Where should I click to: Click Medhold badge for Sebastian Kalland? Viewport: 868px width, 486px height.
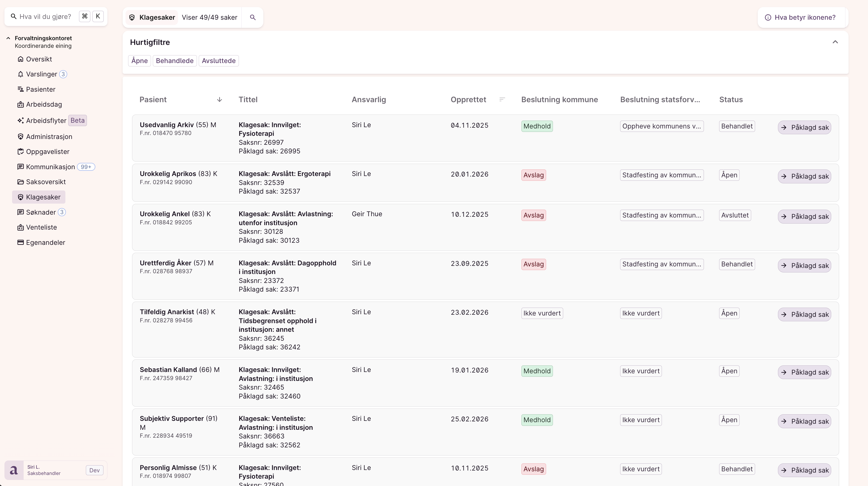tap(537, 371)
